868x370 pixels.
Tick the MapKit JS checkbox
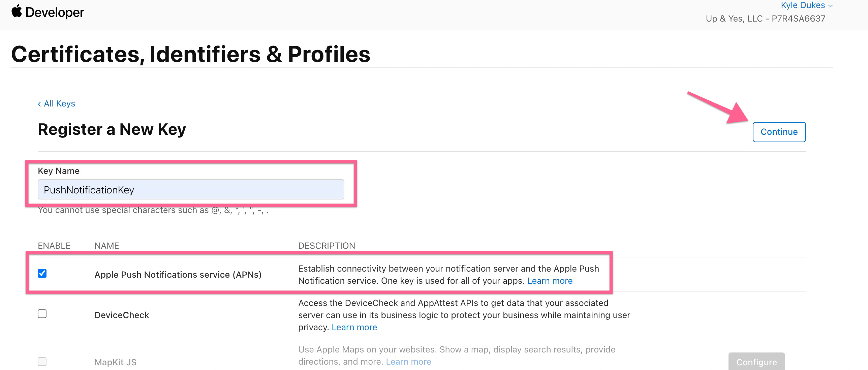pos(42,362)
